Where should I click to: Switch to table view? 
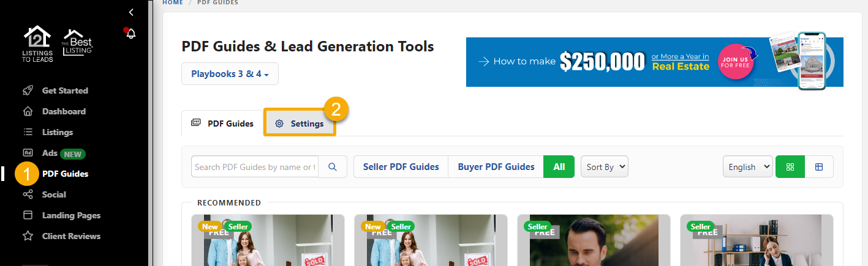click(x=819, y=167)
